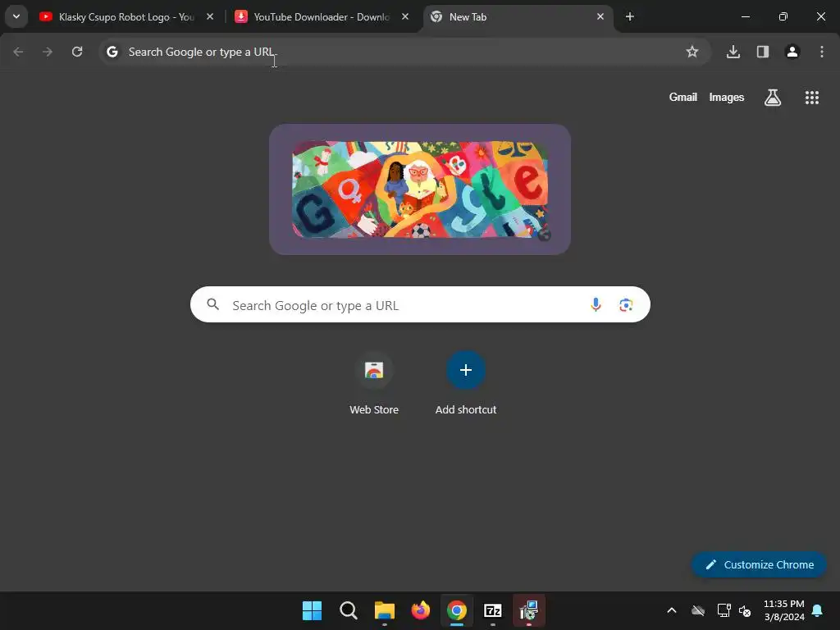840x630 pixels.
Task: Open network display tray icon
Action: pos(724,610)
